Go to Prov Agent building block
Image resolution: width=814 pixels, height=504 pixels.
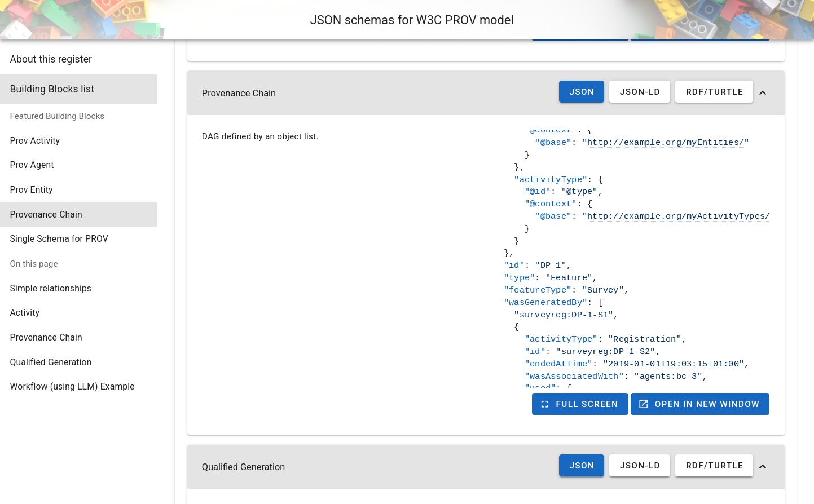(32, 165)
